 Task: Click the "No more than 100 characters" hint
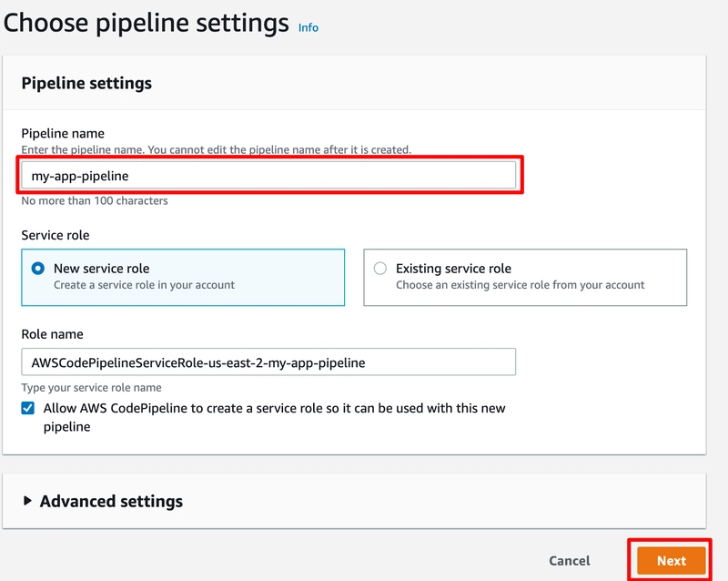tap(95, 200)
